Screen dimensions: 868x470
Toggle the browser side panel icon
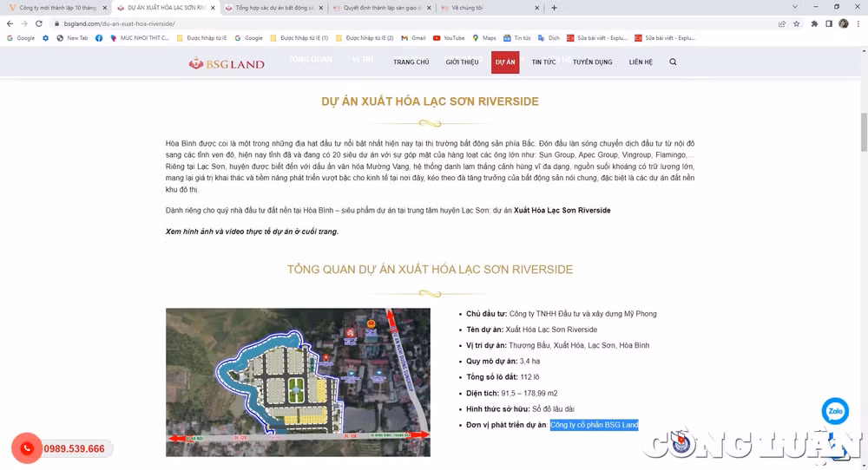(829, 23)
